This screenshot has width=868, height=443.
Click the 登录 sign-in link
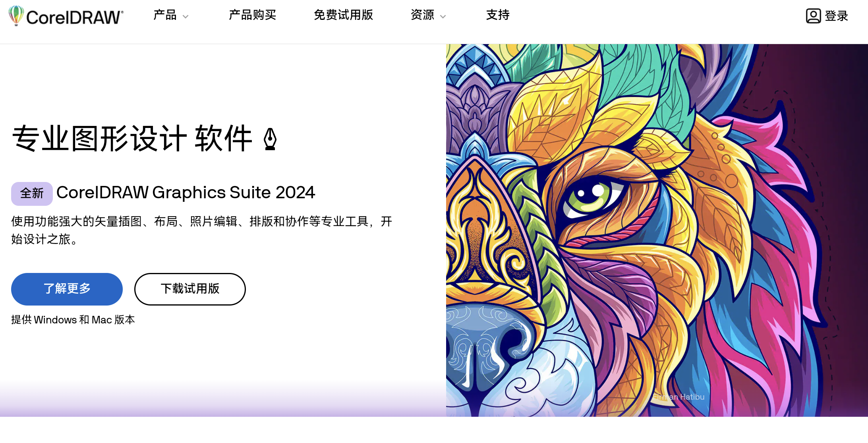click(836, 16)
